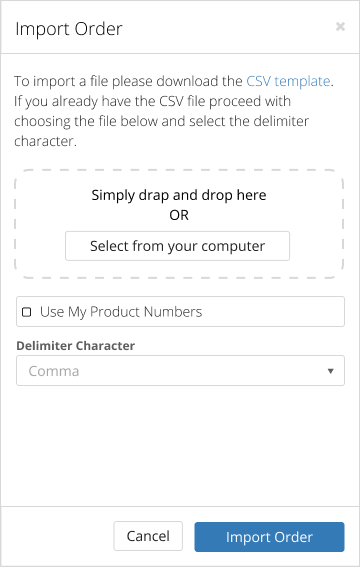The width and height of the screenshot is (360, 567).
Task: Click the dialog footer beside Cancel
Action: click(x=58, y=536)
